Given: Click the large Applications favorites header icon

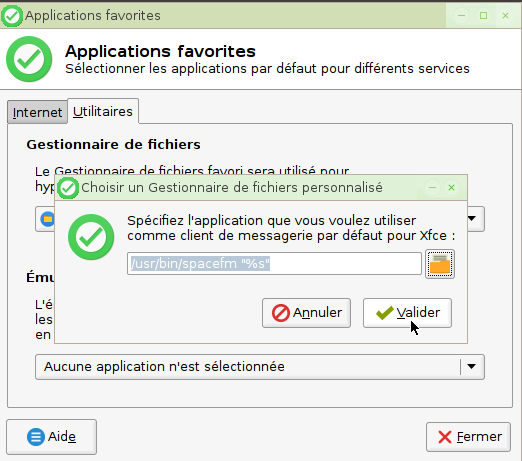Looking at the screenshot, I should point(29,59).
